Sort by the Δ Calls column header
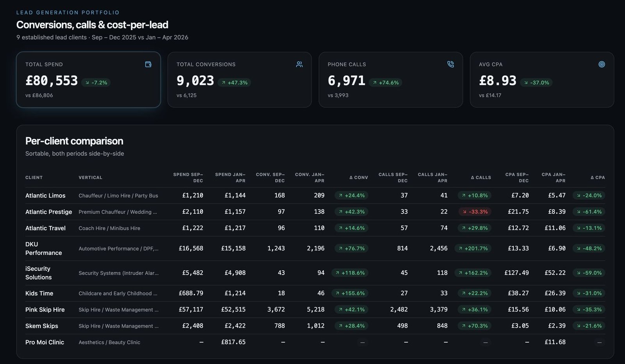 481,178
